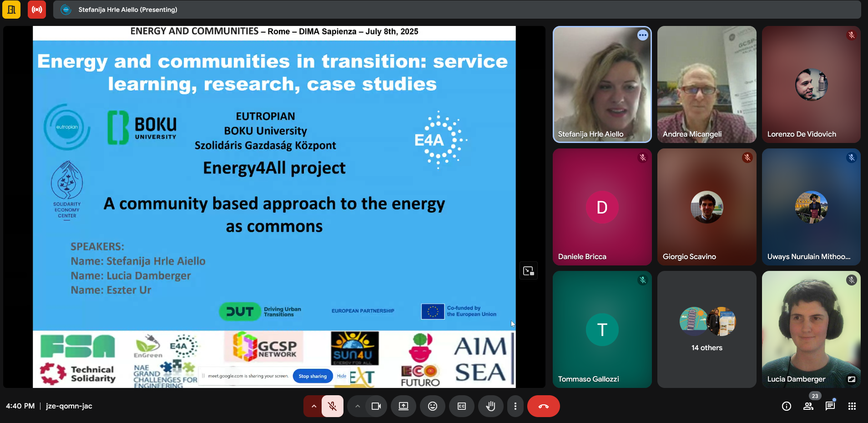Click Lorenzo De Vidovich avatar

click(x=811, y=85)
